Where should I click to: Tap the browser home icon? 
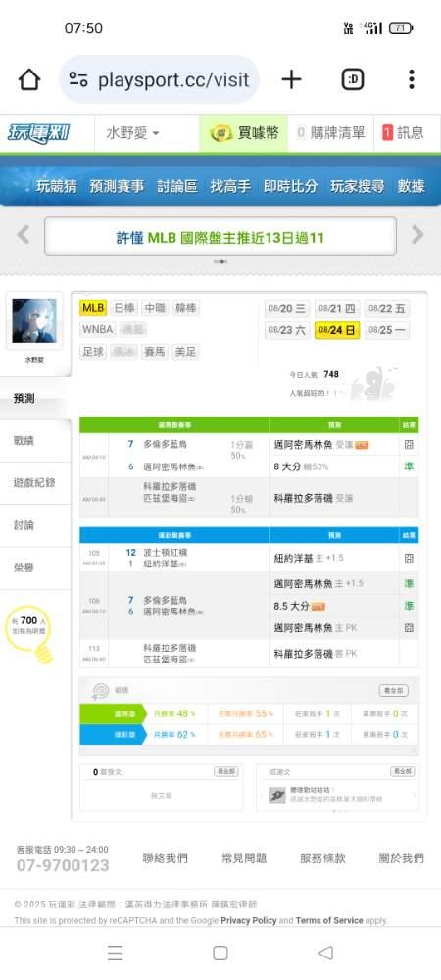[x=29, y=79]
